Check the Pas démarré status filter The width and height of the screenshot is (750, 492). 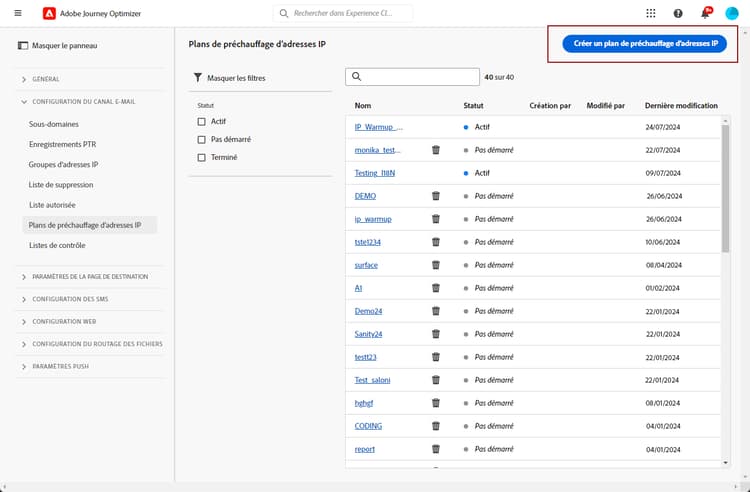pos(202,140)
